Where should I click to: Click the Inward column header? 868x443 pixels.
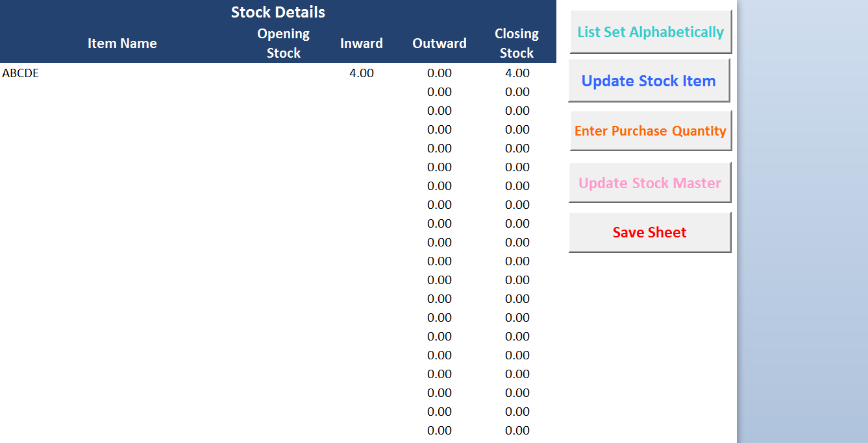[362, 43]
